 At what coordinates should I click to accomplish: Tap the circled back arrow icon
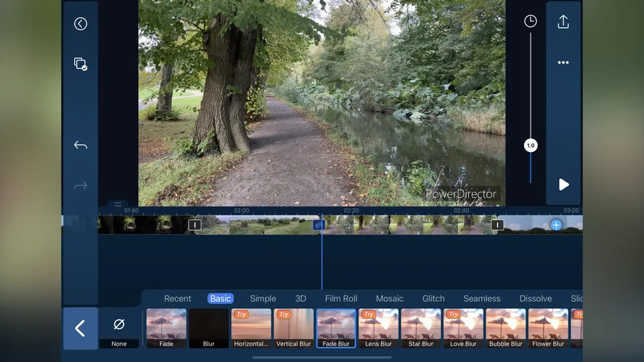80,24
